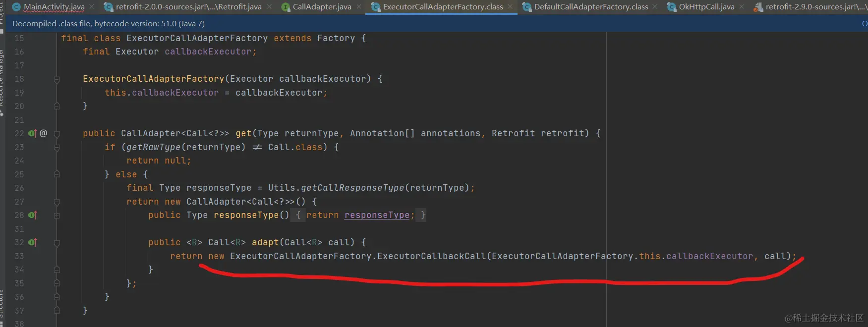Collapse the get method fold at line 22
Screen dimensions: 868x327
point(57,134)
